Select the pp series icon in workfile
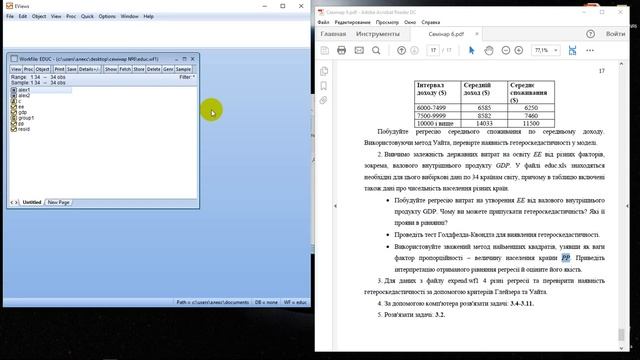This screenshot has width=640, height=360. pos(14,124)
